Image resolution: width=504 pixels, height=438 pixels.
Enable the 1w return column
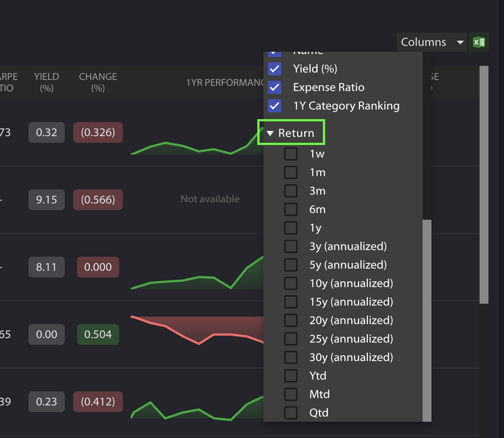tap(291, 154)
